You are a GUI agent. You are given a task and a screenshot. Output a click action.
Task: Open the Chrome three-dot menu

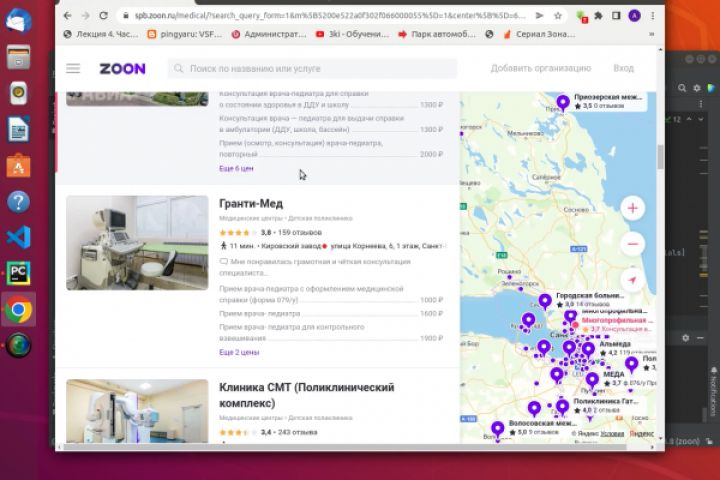coord(652,16)
